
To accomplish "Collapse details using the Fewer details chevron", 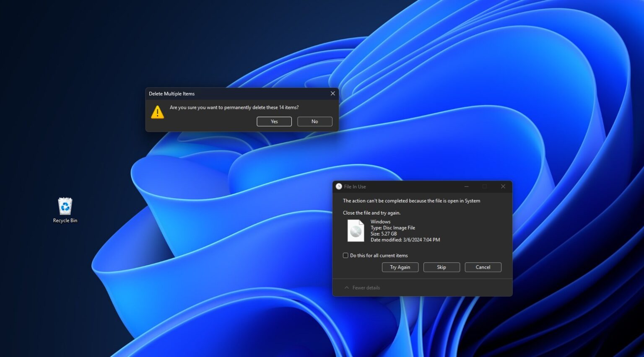I will tap(346, 287).
